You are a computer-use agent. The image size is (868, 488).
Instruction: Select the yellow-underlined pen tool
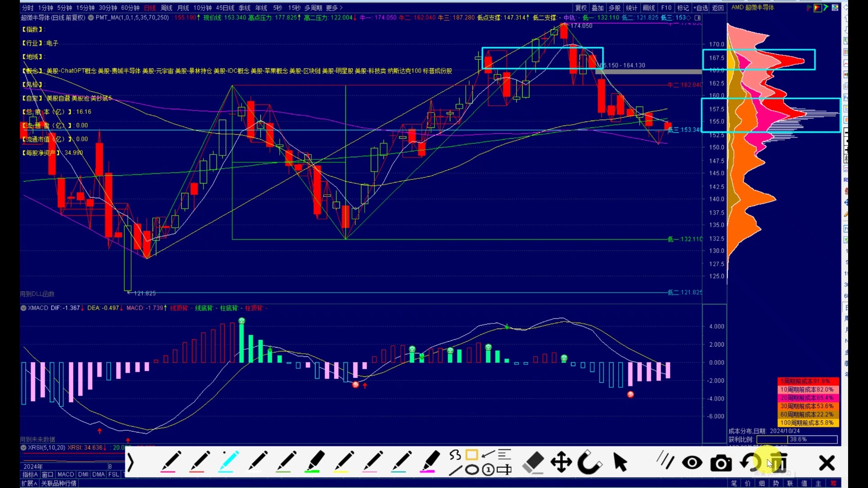(344, 462)
